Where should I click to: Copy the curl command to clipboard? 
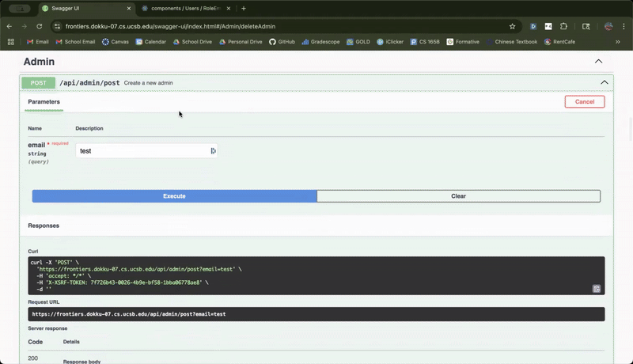[x=597, y=289]
